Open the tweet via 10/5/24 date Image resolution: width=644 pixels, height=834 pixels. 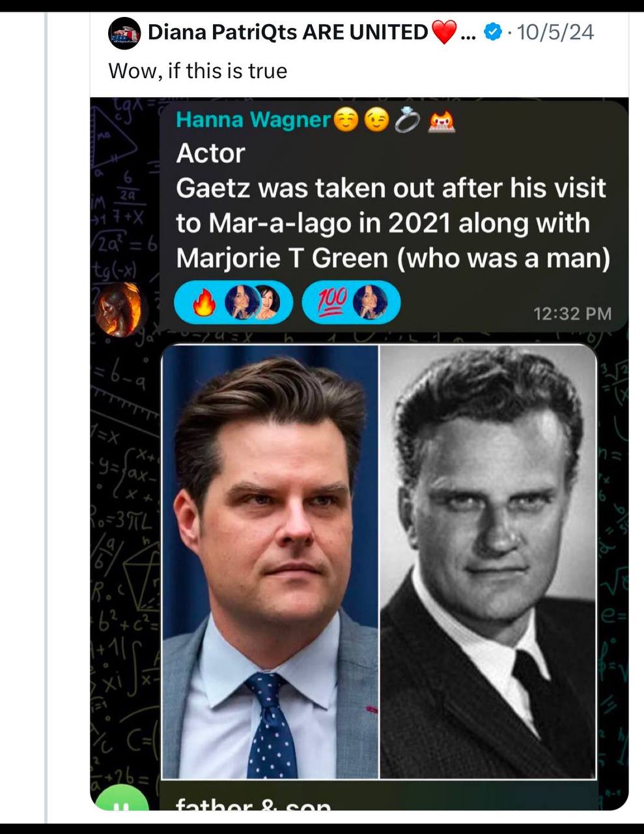point(554,32)
